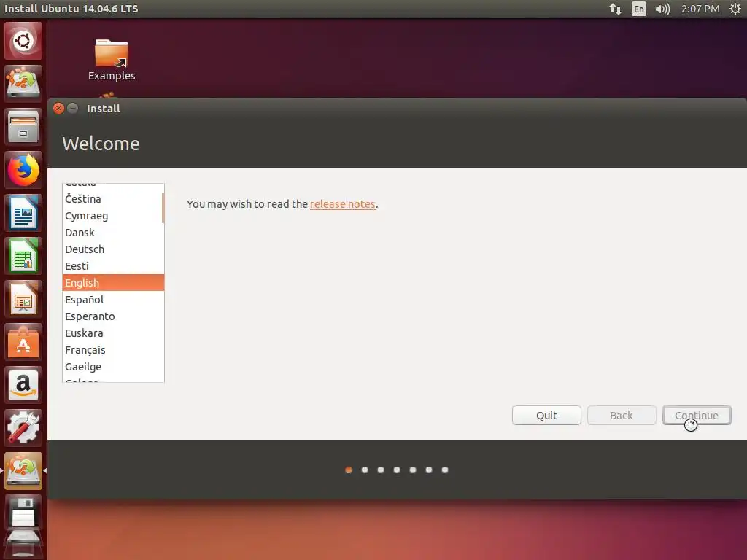Select Español in language list
The height and width of the screenshot is (560, 747).
click(x=112, y=300)
